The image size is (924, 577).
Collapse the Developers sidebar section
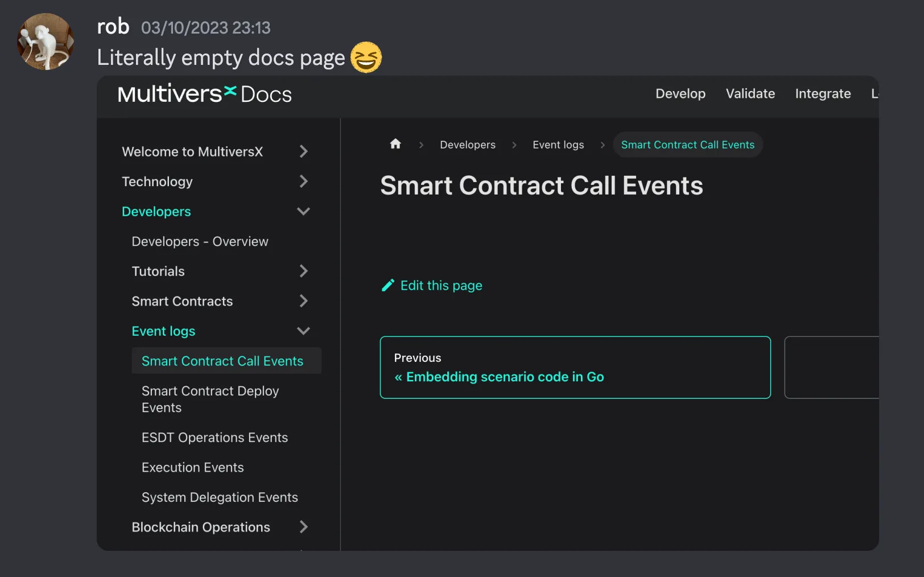pos(303,211)
